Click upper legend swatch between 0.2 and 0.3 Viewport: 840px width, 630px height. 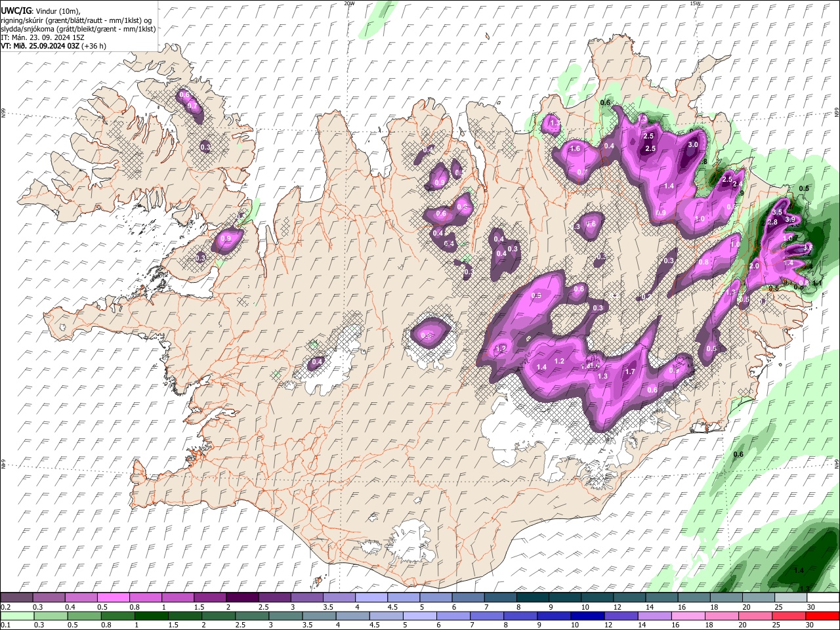pos(16,598)
